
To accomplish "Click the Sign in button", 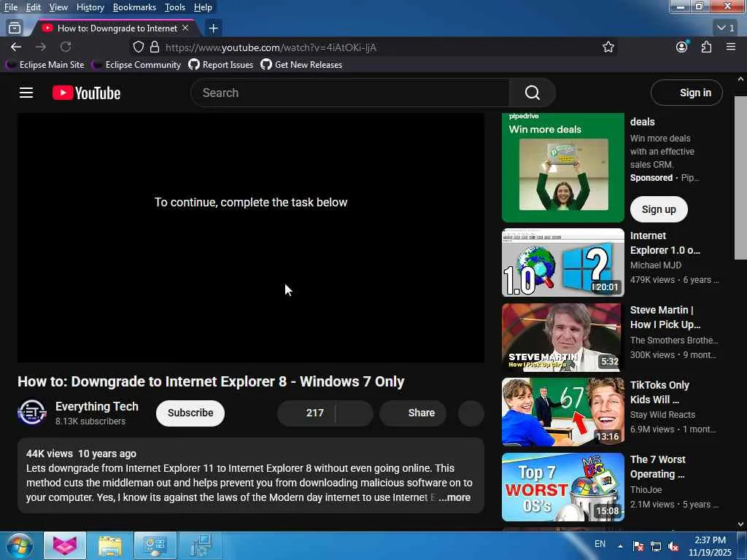I will 686,93.
